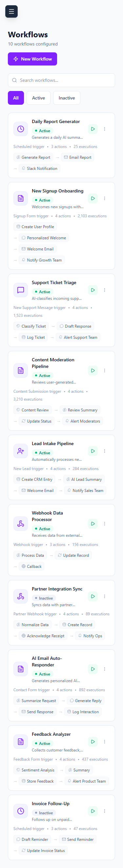Click the Email Report action chip
123x868 pixels.
point(78,157)
